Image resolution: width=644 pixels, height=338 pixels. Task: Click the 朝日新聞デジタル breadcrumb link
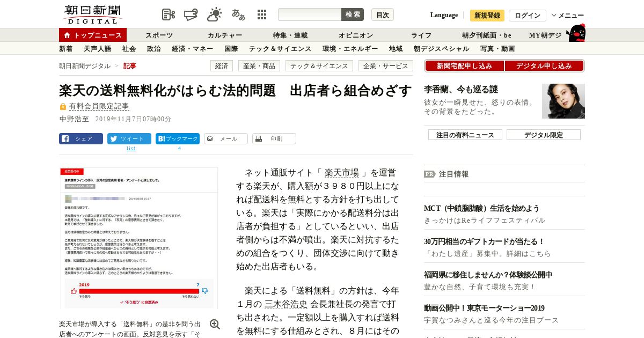pos(85,66)
